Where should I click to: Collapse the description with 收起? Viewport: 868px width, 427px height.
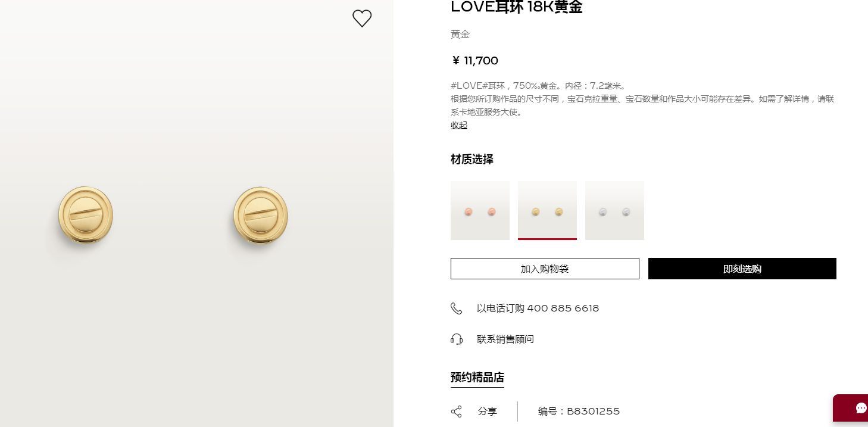coord(459,125)
